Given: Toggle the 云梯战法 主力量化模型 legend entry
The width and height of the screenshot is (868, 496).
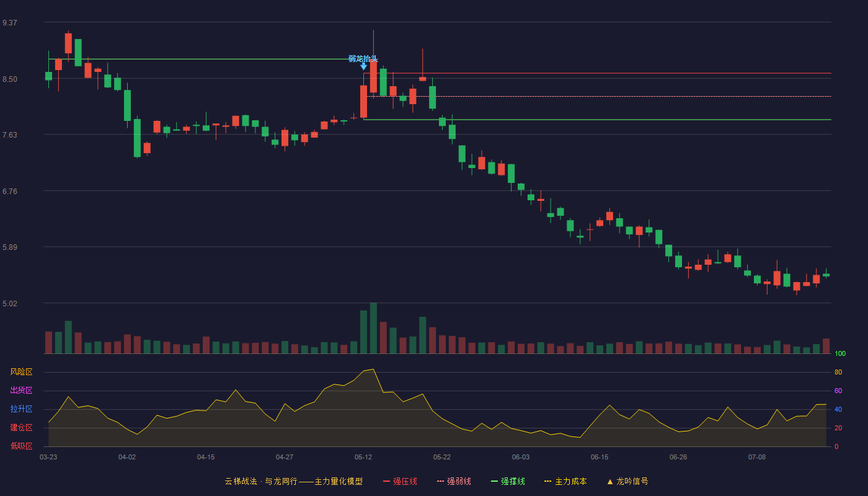Looking at the screenshot, I should [x=293, y=481].
